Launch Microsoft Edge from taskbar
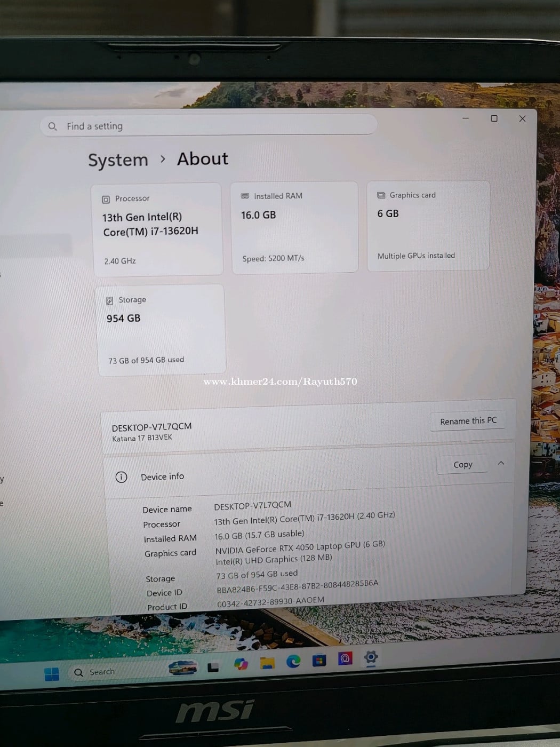Screen dimensions: 560x747 [x=293, y=662]
